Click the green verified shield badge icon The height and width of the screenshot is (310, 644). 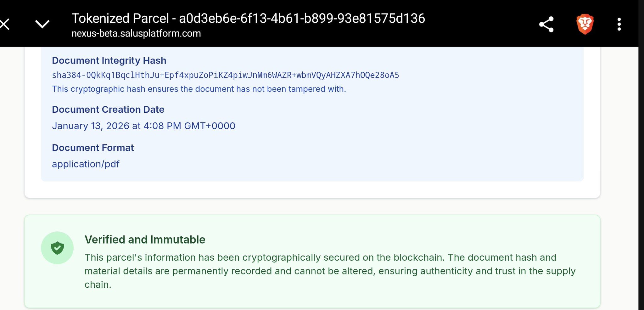pyautogui.click(x=57, y=248)
